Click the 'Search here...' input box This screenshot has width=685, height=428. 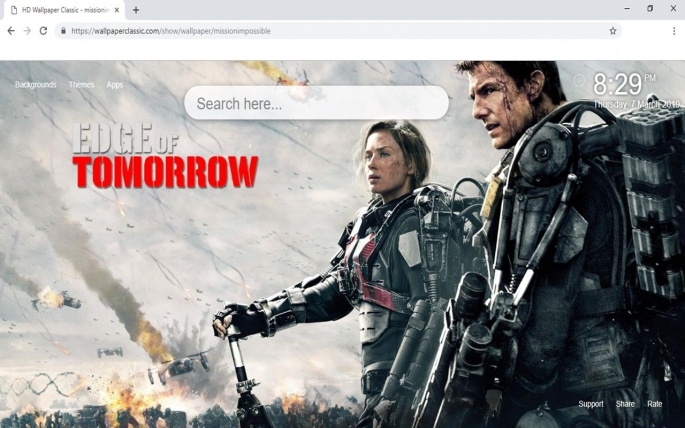tap(316, 103)
